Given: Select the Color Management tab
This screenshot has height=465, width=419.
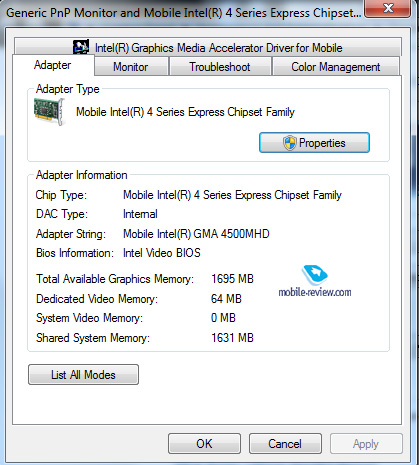Looking at the screenshot, I should [336, 67].
